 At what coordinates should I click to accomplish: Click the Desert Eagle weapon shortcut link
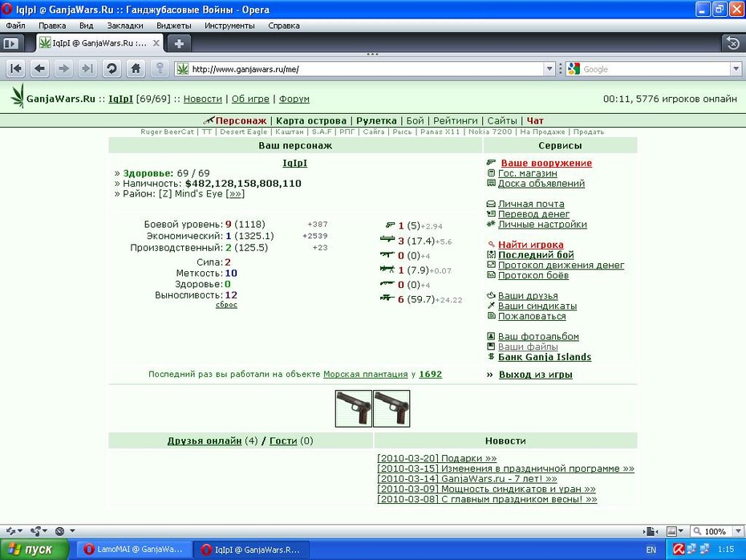click(244, 132)
